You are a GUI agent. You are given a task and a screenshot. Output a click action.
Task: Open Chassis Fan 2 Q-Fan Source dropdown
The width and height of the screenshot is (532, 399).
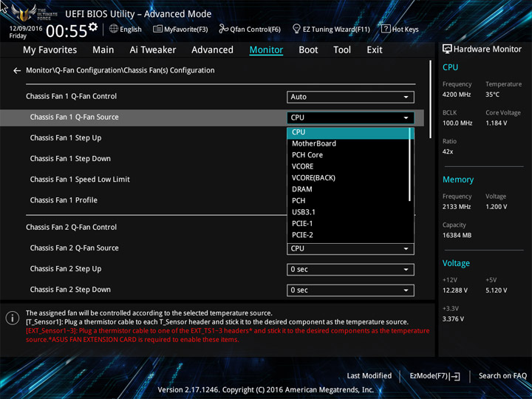point(350,249)
